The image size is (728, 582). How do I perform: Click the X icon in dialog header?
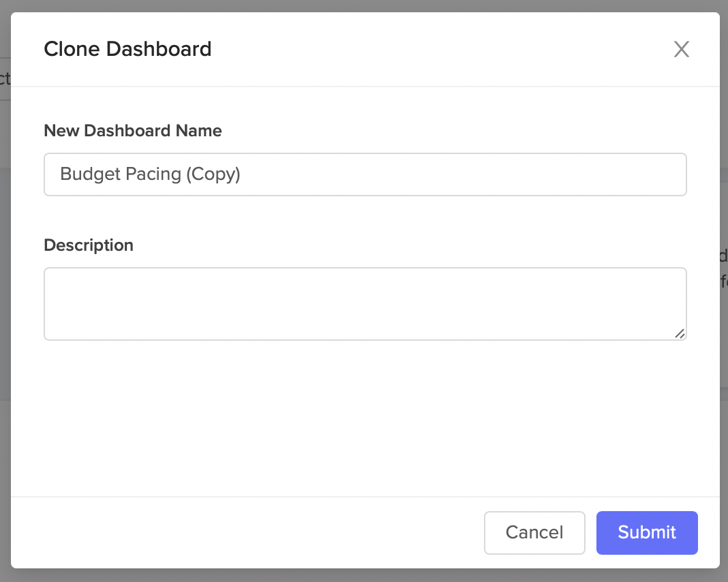[681, 49]
